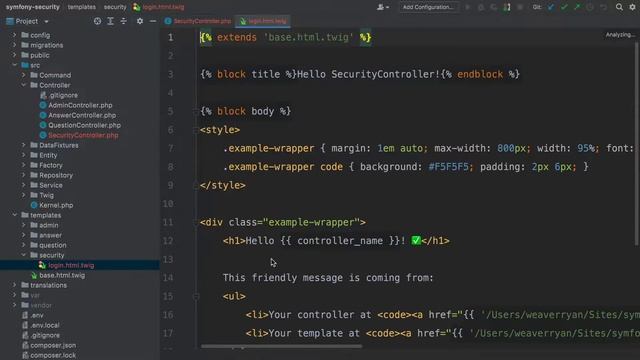Click the Run play icon in toolbar
The image size is (640, 360).
[468, 7]
